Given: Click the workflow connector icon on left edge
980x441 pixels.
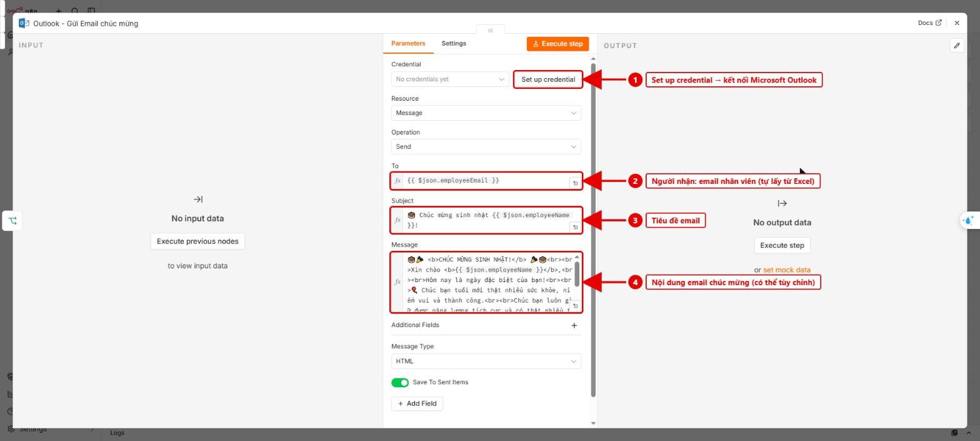Looking at the screenshot, I should click(12, 221).
